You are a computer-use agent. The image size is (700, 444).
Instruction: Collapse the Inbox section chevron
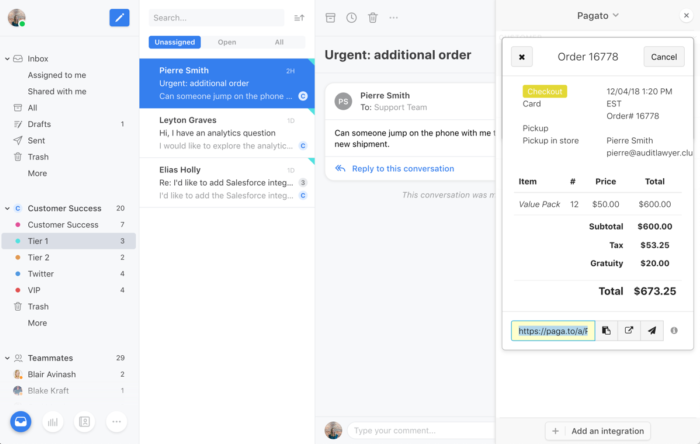point(7,58)
